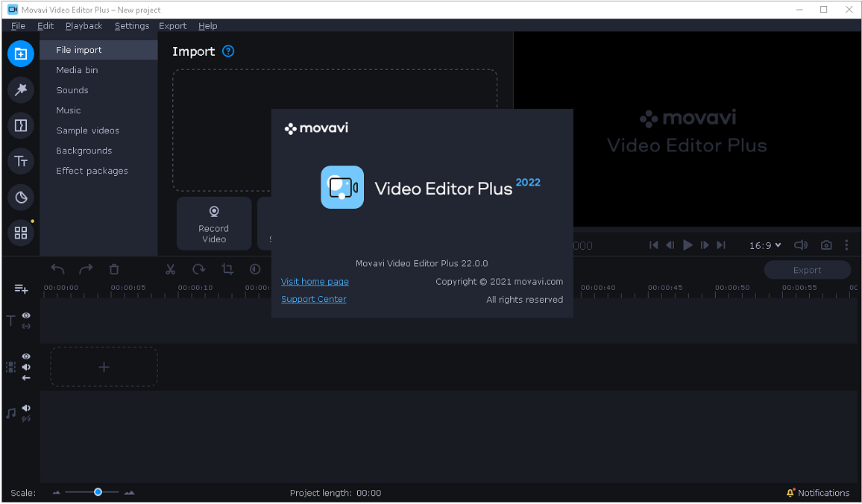The image size is (862, 504).
Task: Click the Undo arrow in timeline toolbar
Action: tap(57, 269)
